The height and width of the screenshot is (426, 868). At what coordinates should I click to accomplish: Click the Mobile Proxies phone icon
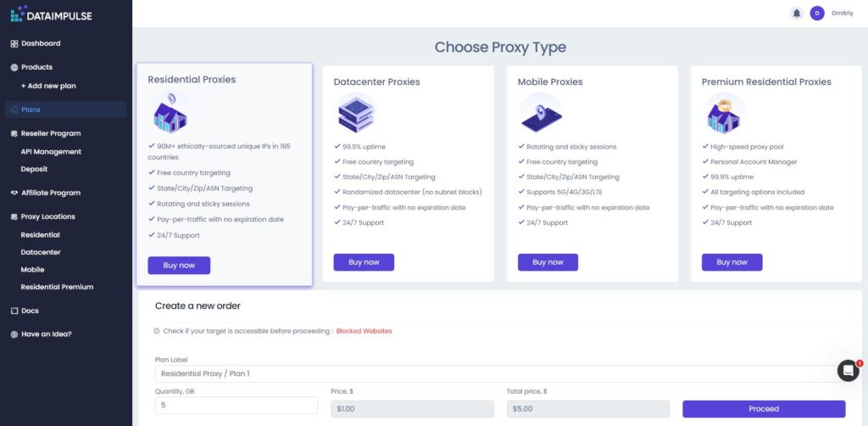pyautogui.click(x=541, y=114)
